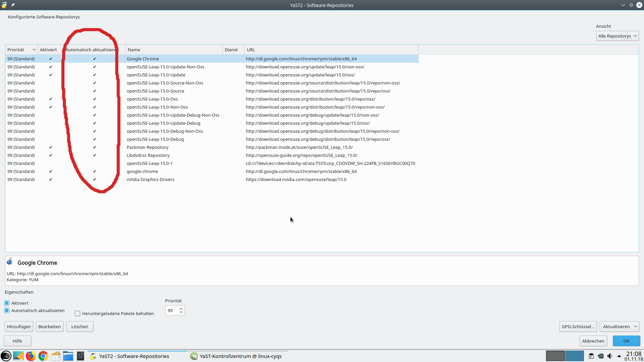Click the nVidia download URL cell

[296, 179]
